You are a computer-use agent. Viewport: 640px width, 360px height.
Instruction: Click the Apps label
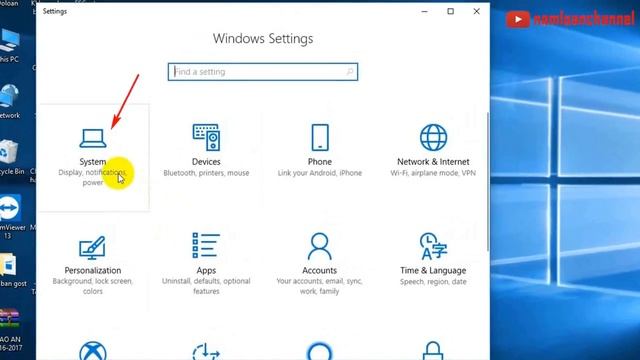[206, 271]
